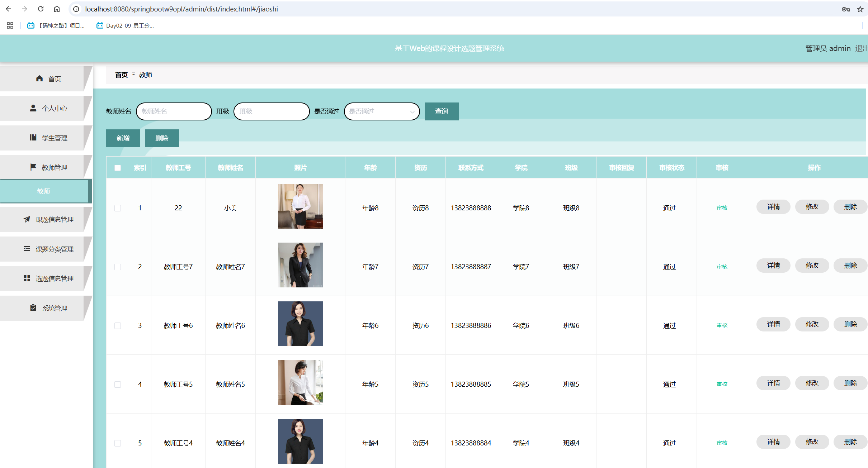Collapse the 教师管理 sidebar menu
Viewport: 868px width, 468px height.
[x=46, y=167]
